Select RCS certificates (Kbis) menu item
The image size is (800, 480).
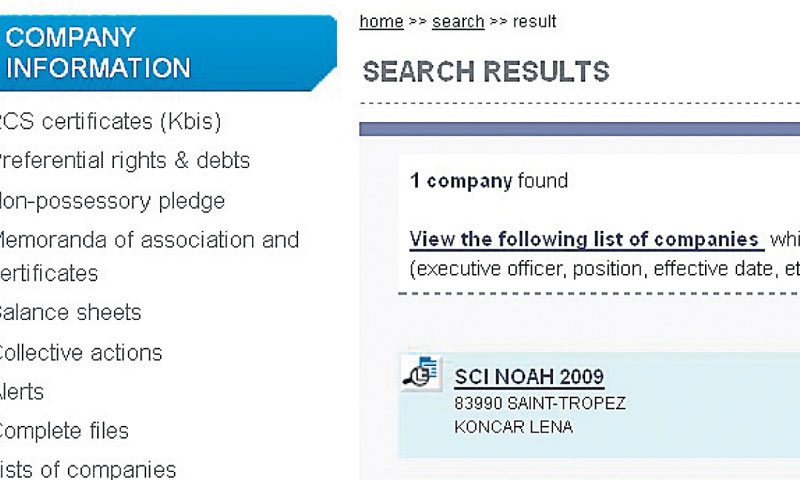coord(110,122)
